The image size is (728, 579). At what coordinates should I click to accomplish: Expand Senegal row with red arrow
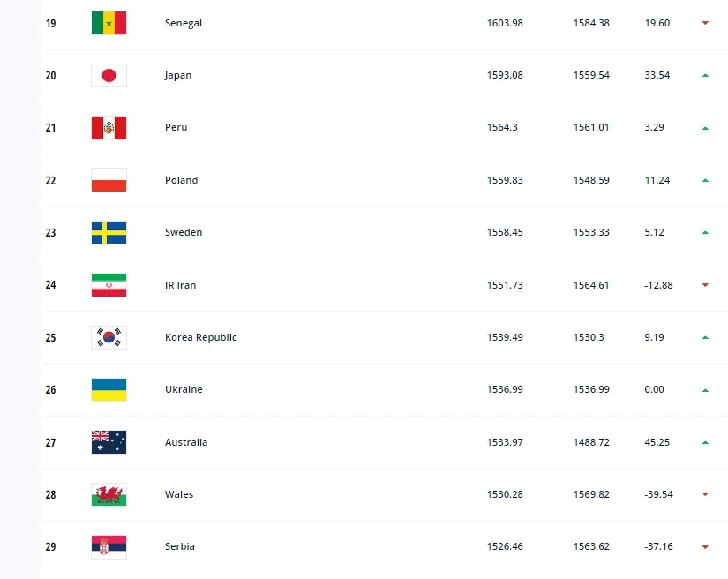705,23
